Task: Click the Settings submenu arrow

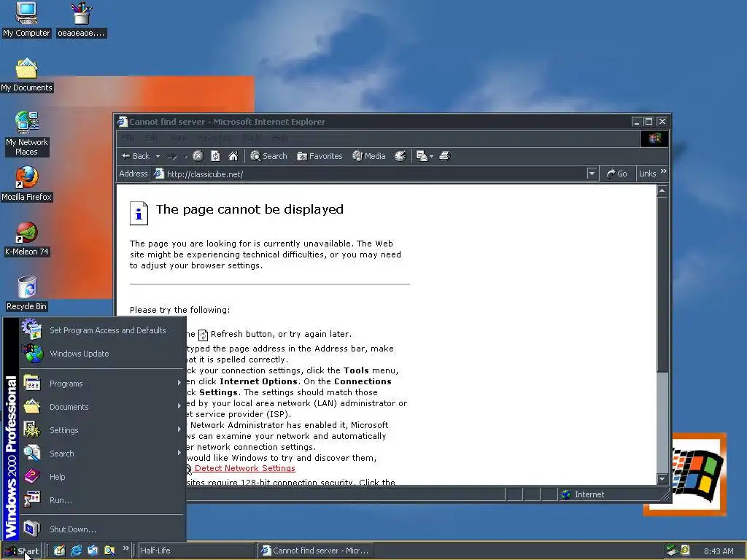Action: pyautogui.click(x=179, y=429)
